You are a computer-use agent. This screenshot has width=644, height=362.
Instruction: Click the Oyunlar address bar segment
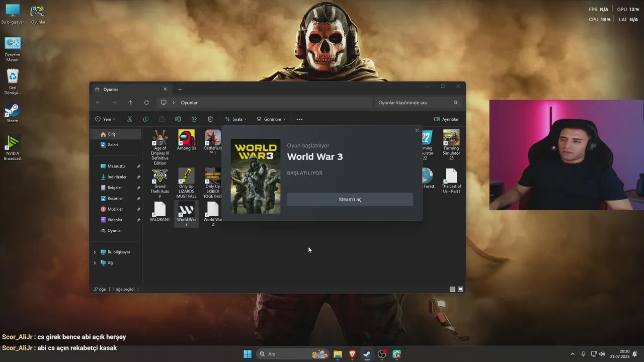point(189,103)
